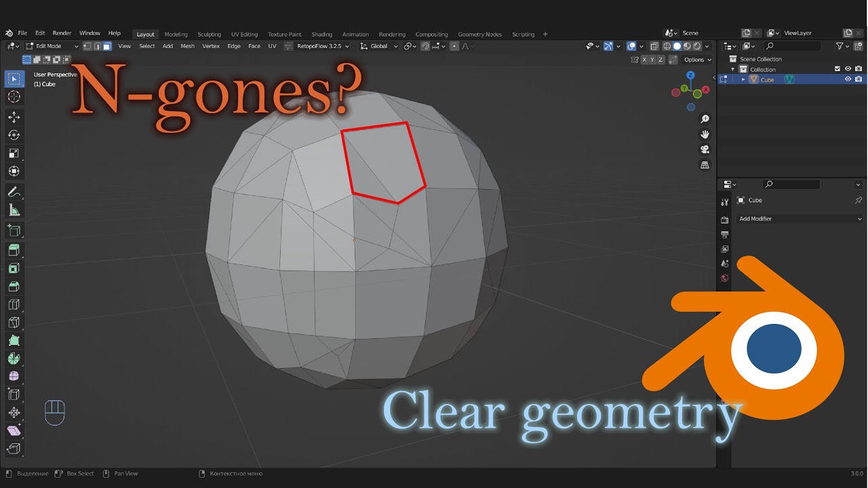Screen dimensions: 868x488
Task: Select the Scale tool
Action: [14, 153]
